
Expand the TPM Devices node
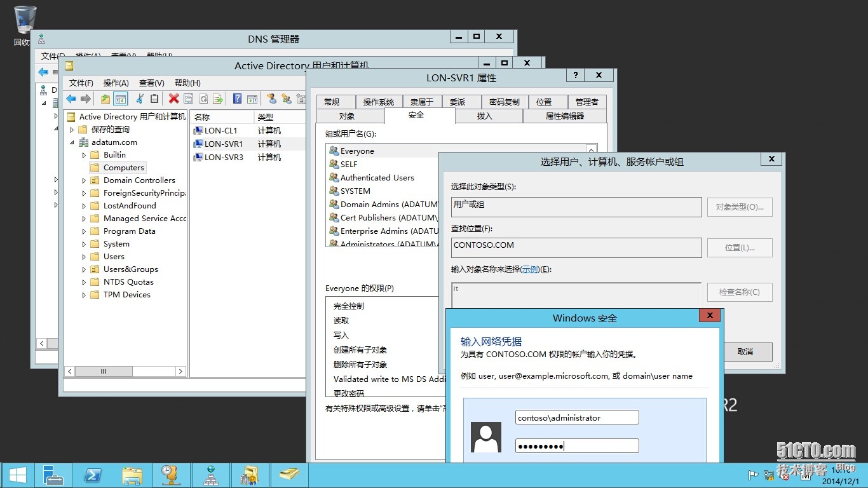[84, 295]
